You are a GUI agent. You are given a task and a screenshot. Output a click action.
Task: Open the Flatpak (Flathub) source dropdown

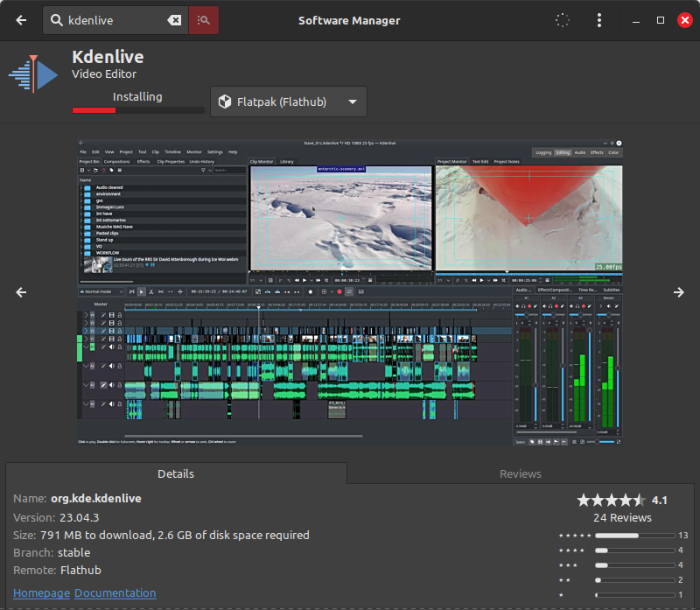click(x=289, y=102)
